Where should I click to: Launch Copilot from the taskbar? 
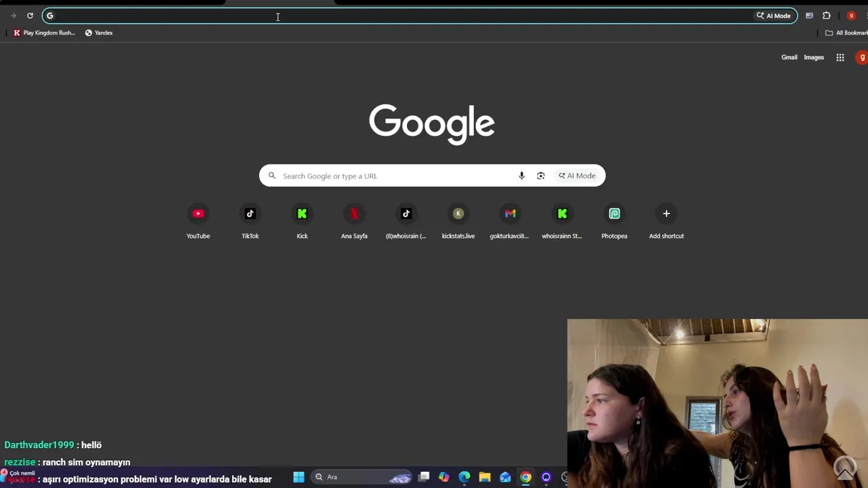click(443, 477)
